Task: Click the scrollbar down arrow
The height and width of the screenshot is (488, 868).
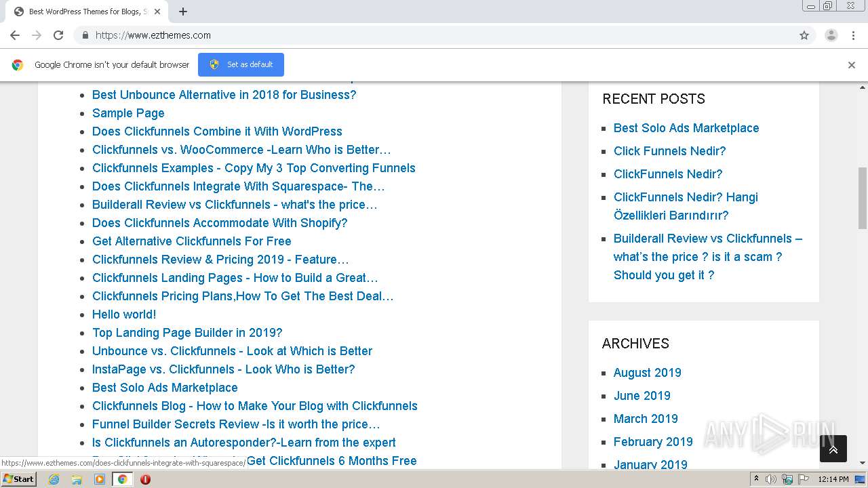Action: [x=863, y=463]
